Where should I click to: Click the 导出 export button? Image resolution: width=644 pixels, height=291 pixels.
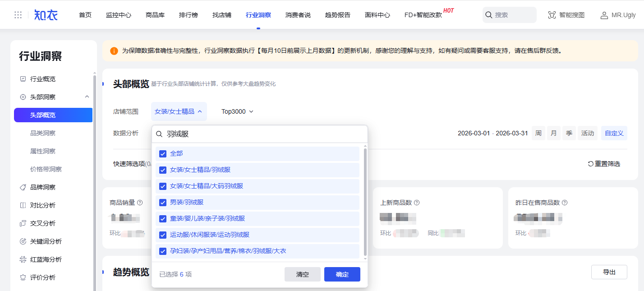[x=609, y=272]
